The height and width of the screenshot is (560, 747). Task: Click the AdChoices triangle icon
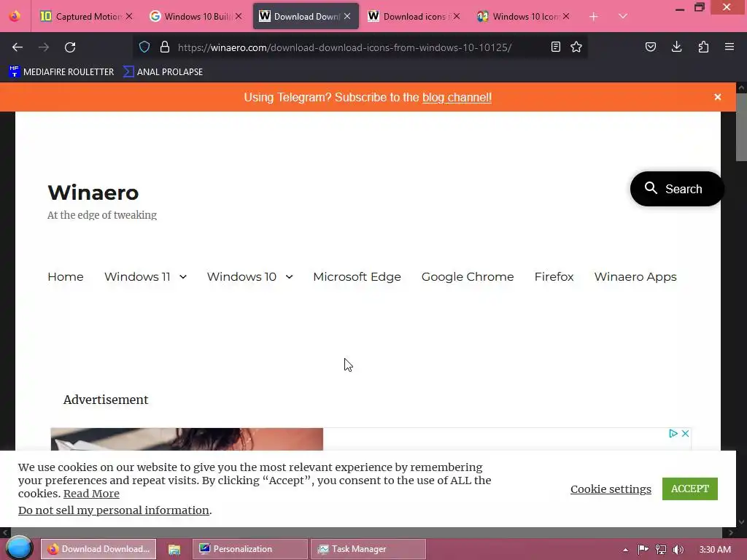673,433
